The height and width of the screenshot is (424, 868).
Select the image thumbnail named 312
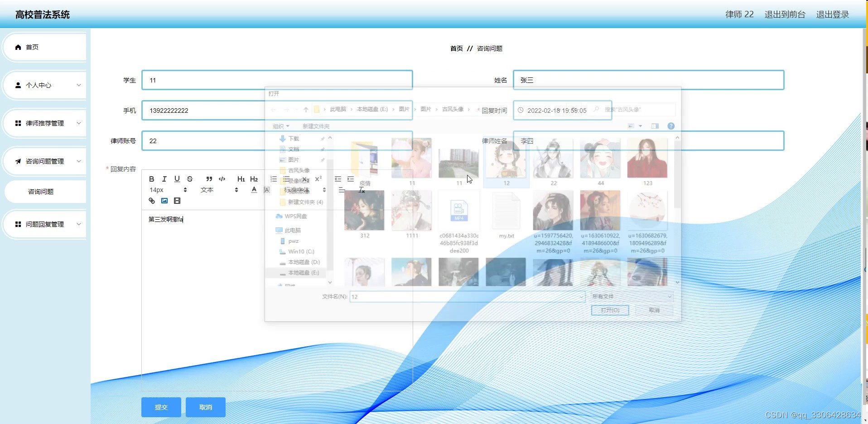pos(365,214)
